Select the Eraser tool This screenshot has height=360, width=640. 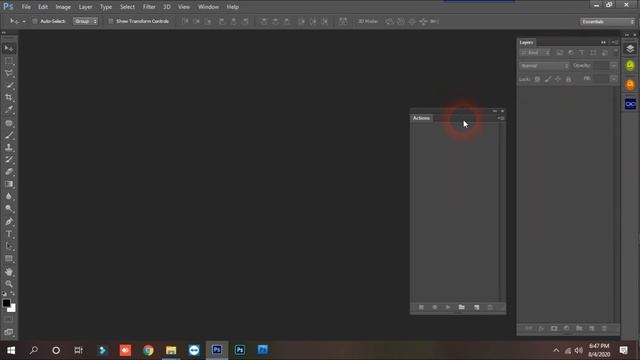[9, 172]
